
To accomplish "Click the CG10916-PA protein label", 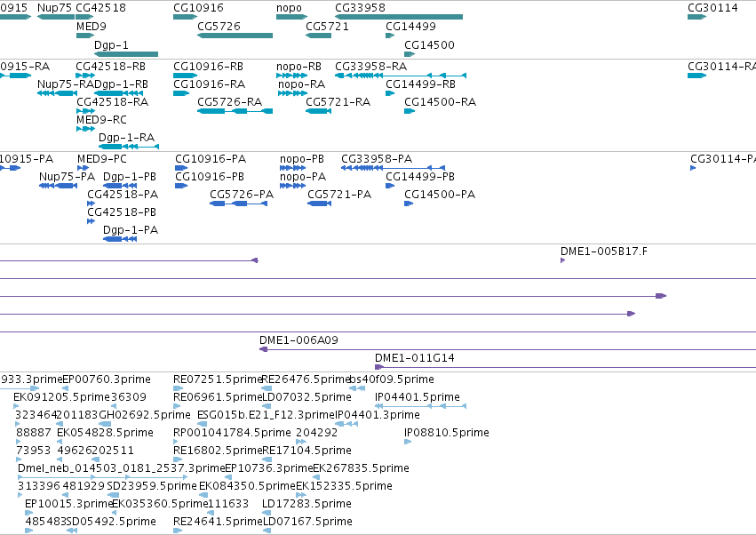I will coord(211,159).
